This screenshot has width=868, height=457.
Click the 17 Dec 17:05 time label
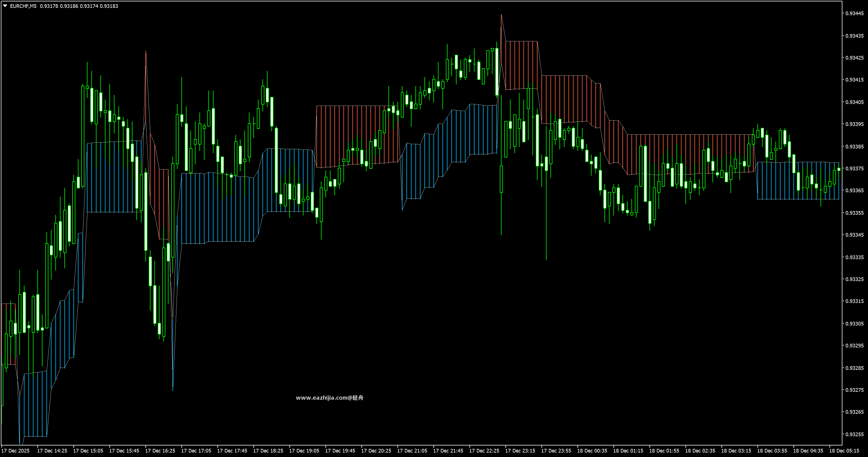click(x=196, y=451)
